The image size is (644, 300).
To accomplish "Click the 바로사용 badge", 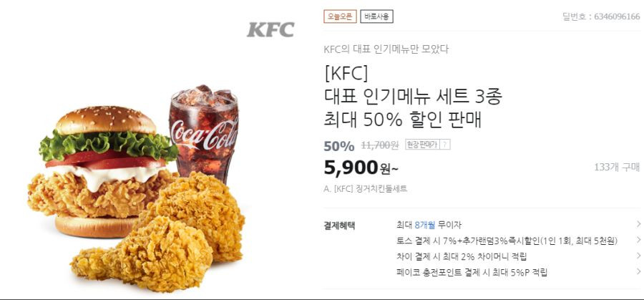I will 376,16.
